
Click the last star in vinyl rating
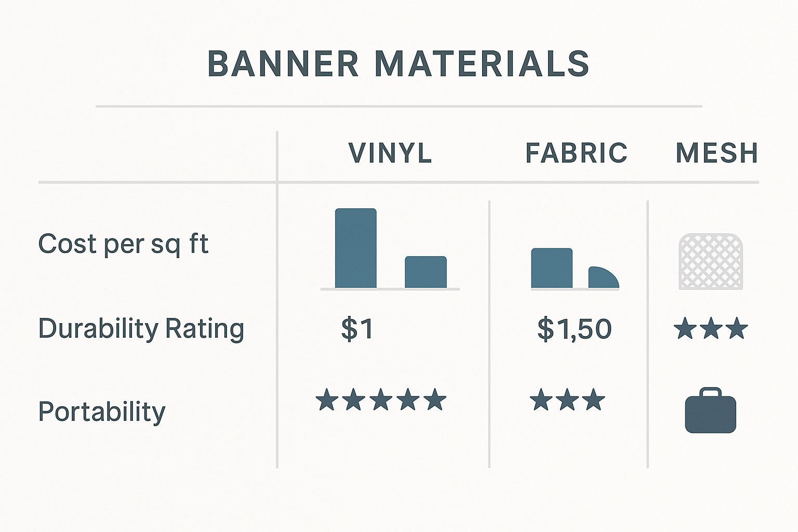435,400
